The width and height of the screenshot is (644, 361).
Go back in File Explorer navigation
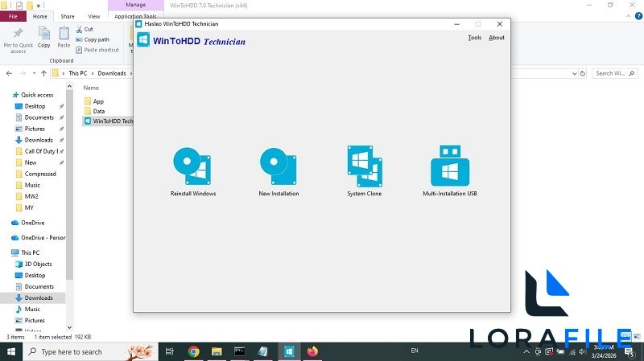coord(9,73)
